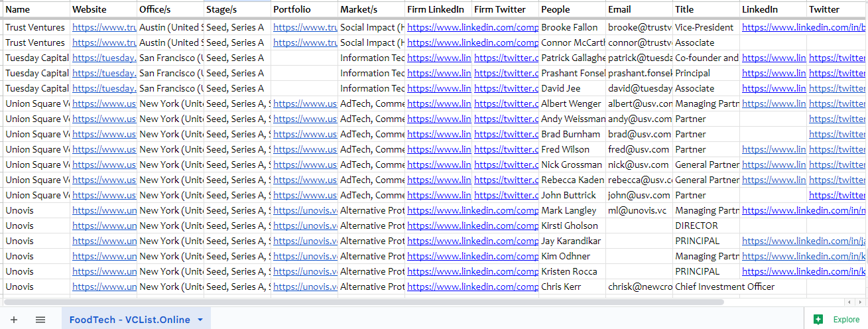Select the Co-founder and title cell
The width and height of the screenshot is (868, 329).
click(706, 58)
